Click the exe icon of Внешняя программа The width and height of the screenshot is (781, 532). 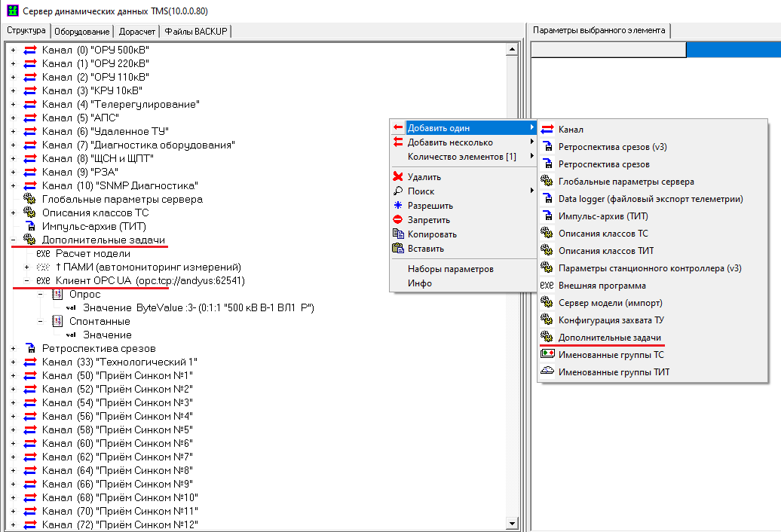(x=547, y=286)
